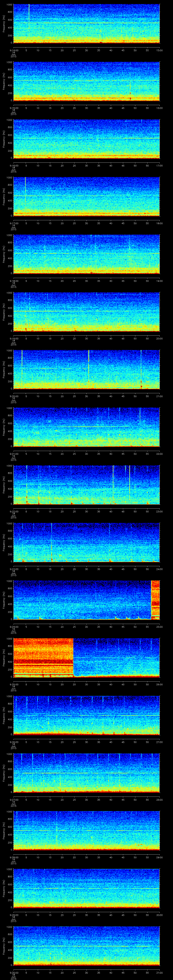Click the 15:00 end time label
This screenshot has width=173, height=980.
160,50
